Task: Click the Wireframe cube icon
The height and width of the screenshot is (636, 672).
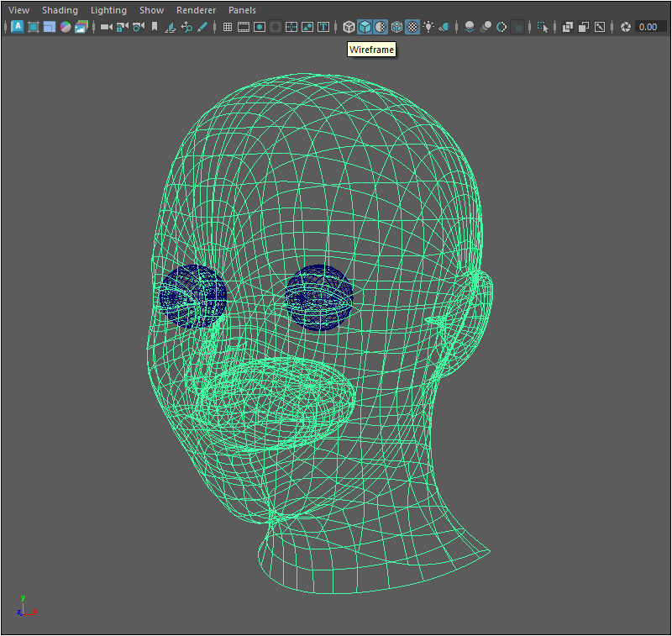Action: pos(349,27)
